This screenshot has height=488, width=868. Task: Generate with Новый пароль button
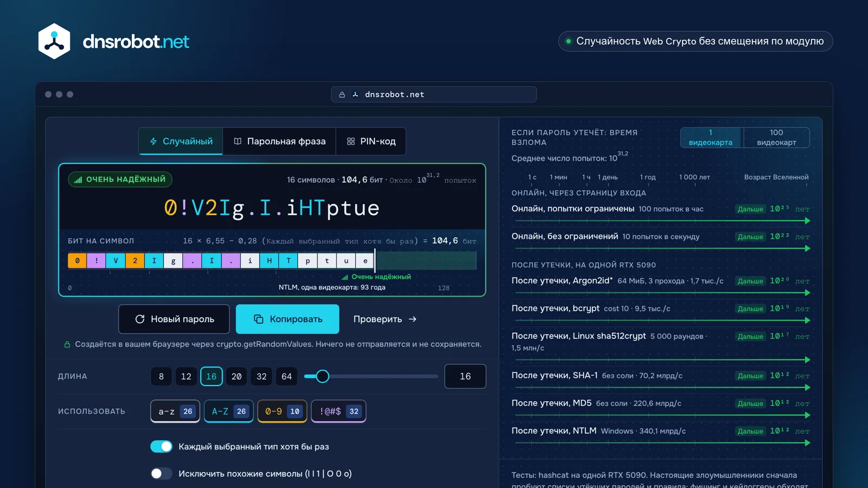point(174,319)
